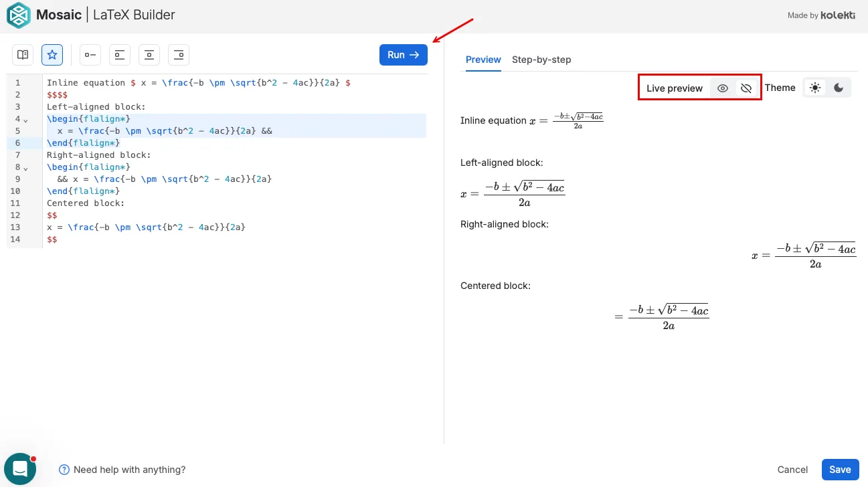
Task: Open the chat support bubble
Action: [19, 469]
